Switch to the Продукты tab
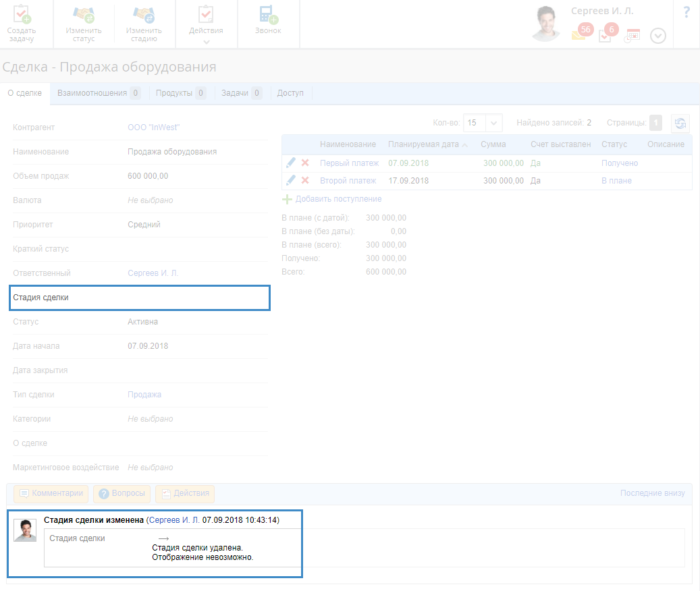 pos(180,93)
